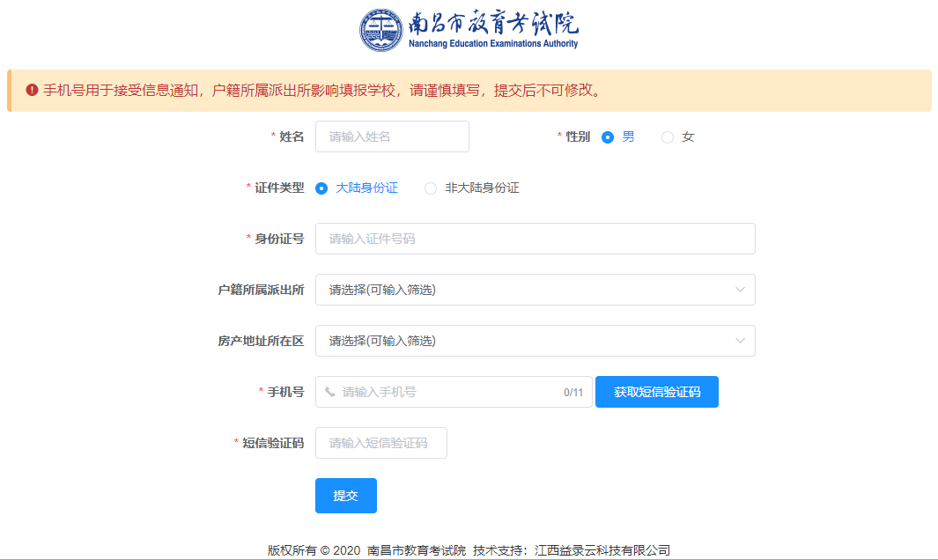Viewport: 938px width, 560px height.
Task: Click into the 姓名 name input field
Action: pos(392,136)
